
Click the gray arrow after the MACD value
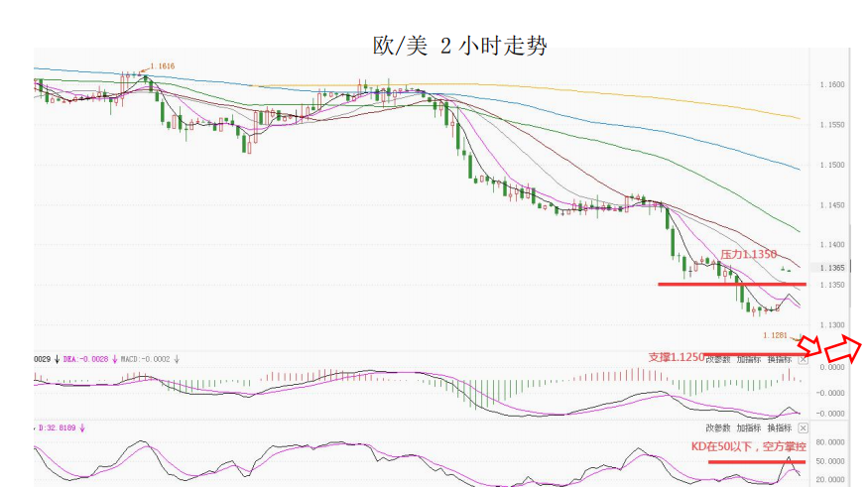coord(176,359)
